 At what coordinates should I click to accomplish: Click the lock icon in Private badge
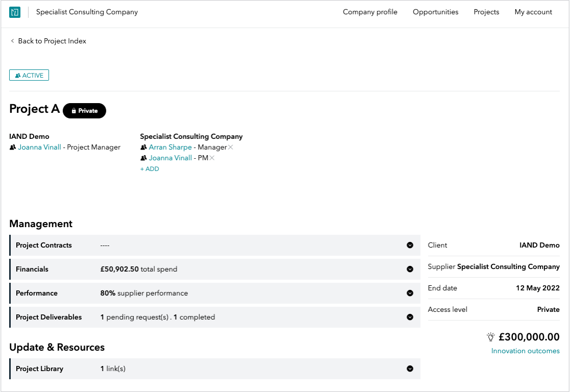74,111
